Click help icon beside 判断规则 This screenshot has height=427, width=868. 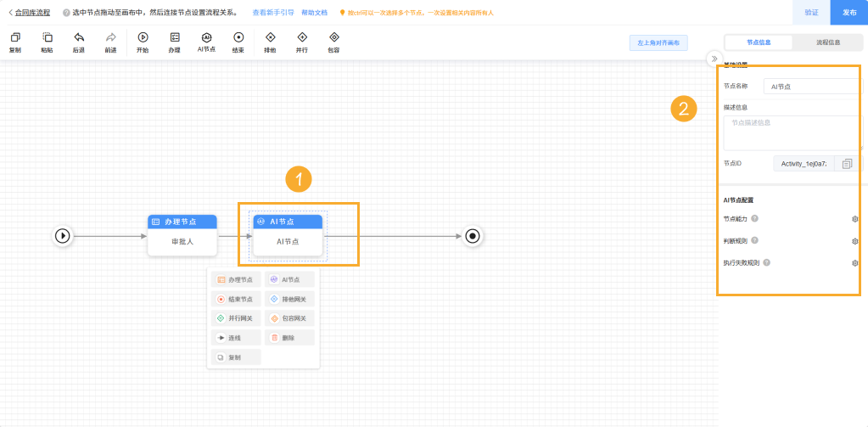pyautogui.click(x=755, y=240)
